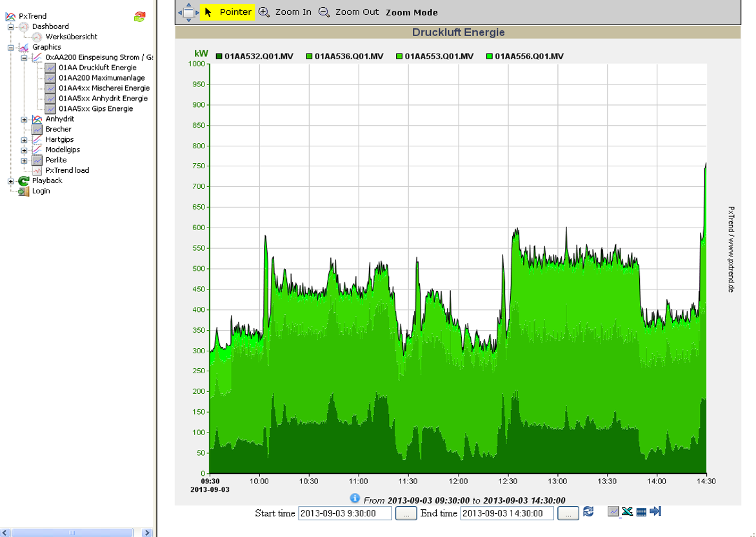Viewport: 756px width, 537px height.
Task: Click the tree refresh icon beside PxTrend
Action: (x=139, y=17)
